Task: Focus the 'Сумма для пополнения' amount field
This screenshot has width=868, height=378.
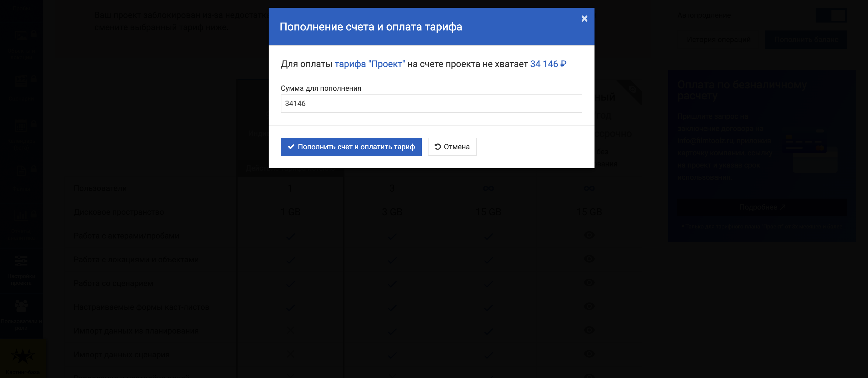Action: click(x=431, y=104)
